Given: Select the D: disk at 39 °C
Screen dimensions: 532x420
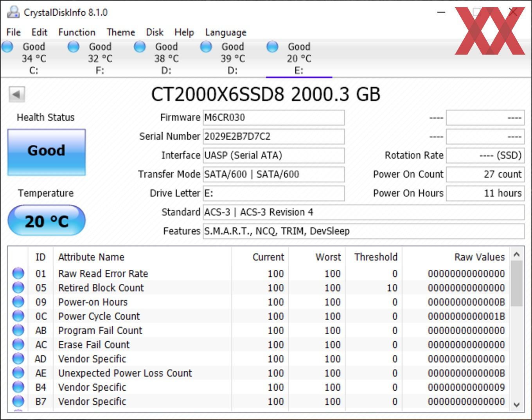Looking at the screenshot, I should [232, 58].
